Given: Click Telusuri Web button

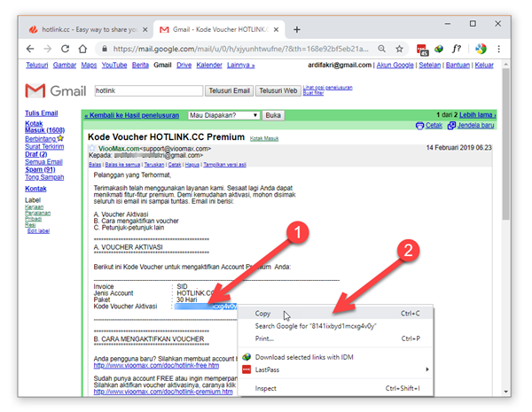Looking at the screenshot, I should (x=278, y=91).
